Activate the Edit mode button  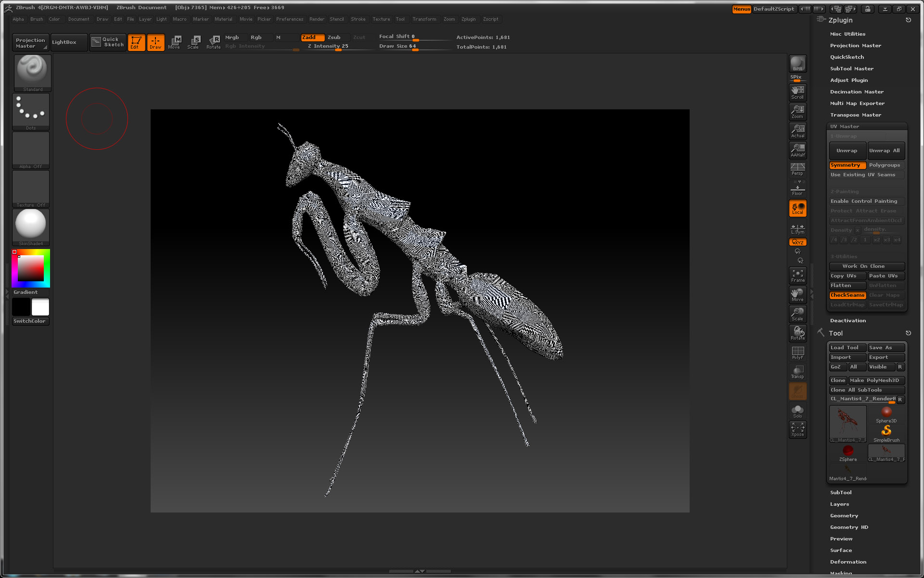pos(136,42)
